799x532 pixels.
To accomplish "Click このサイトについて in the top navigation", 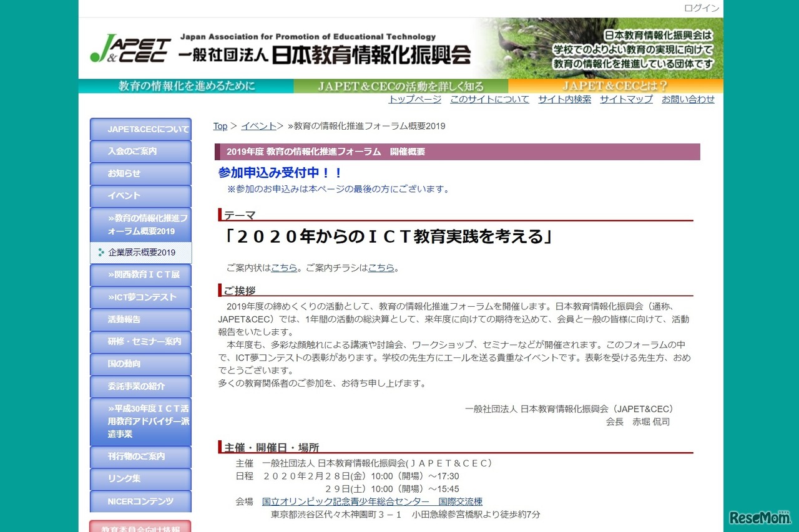I will [489, 99].
